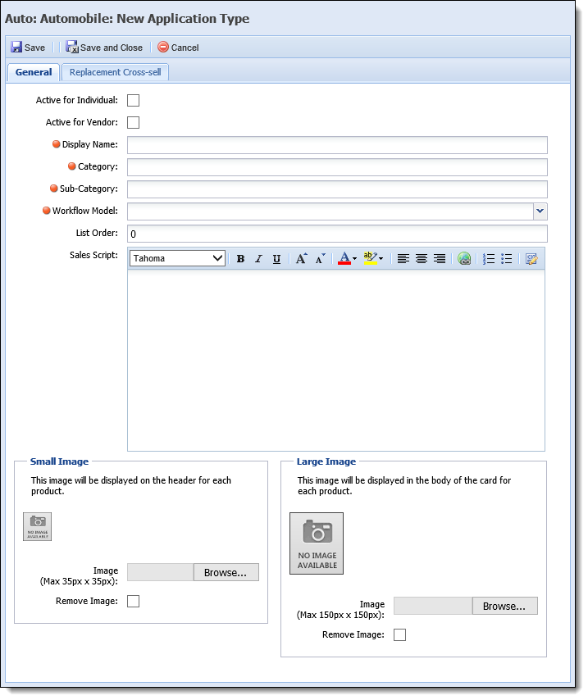The image size is (588, 700).
Task: Focus the Category field
Action: point(337,167)
